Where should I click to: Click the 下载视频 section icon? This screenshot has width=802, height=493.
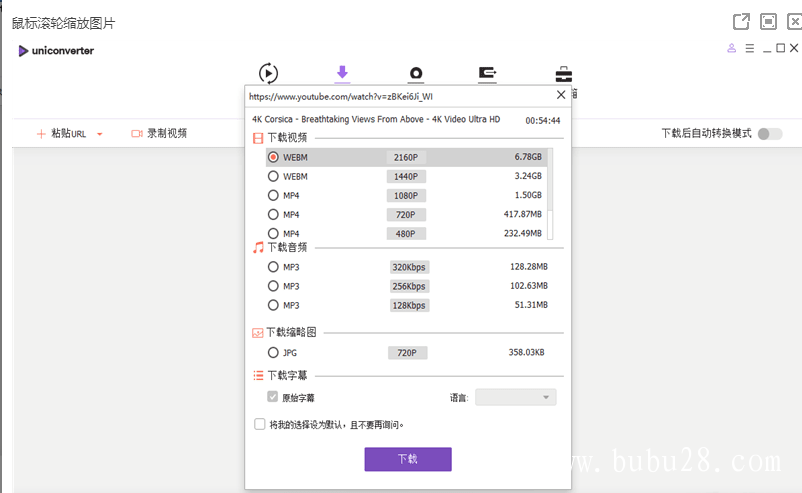point(258,138)
